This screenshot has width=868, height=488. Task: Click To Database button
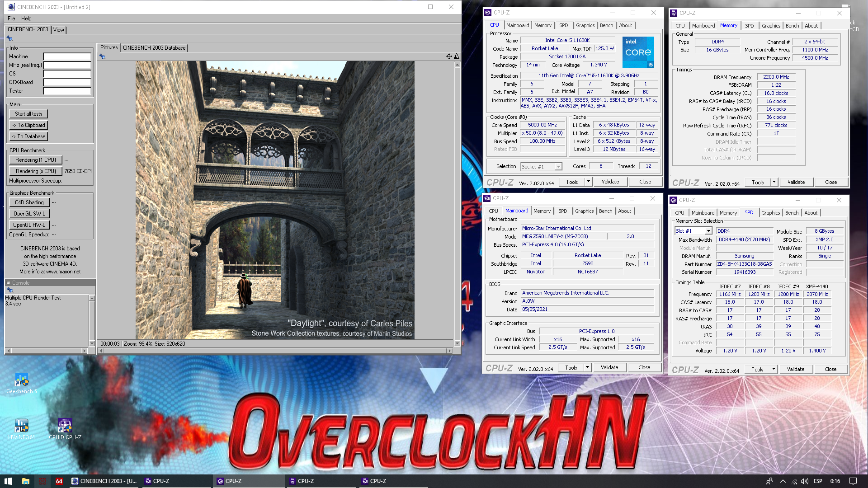click(28, 136)
